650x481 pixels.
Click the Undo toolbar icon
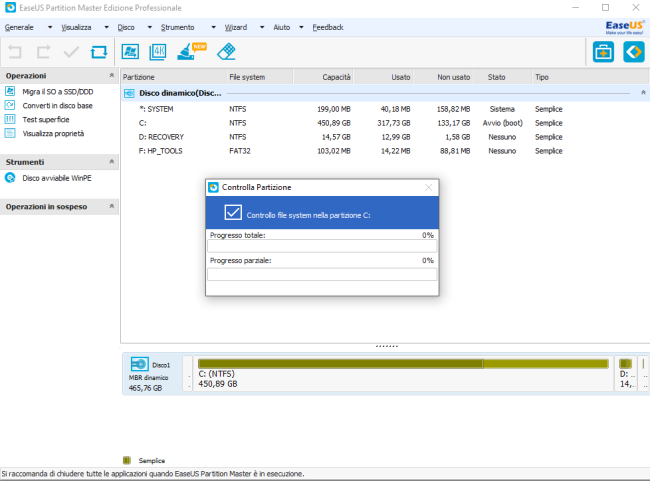15,52
